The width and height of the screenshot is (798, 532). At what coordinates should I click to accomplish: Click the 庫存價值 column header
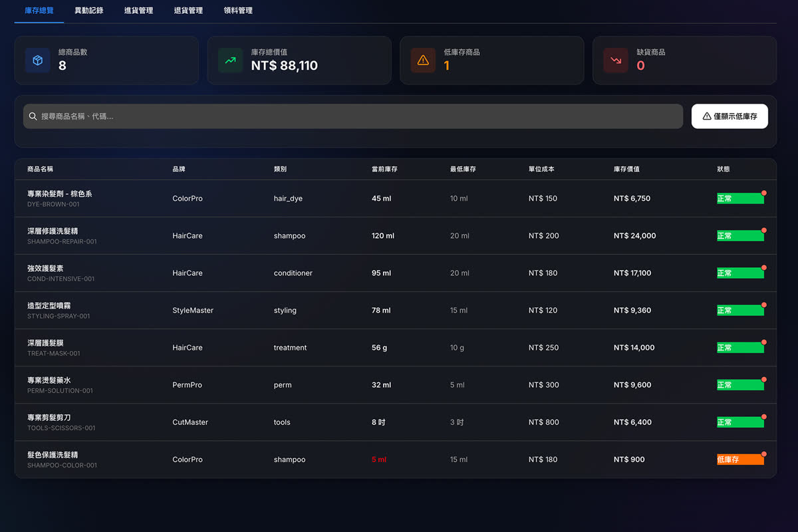(x=626, y=170)
